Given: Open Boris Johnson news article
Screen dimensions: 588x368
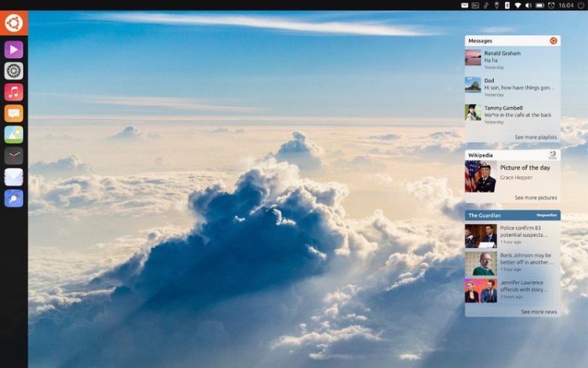Looking at the screenshot, I should (512, 262).
